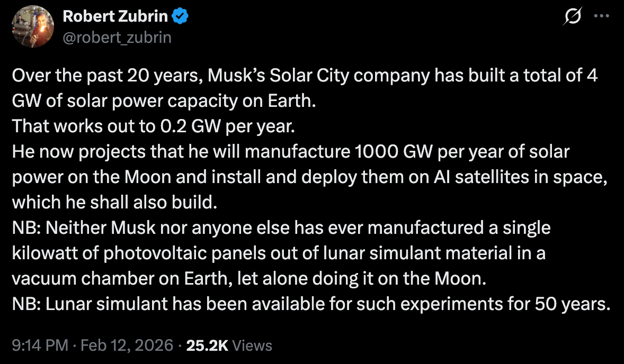Click the 9:14 PM timestamp
Image resolution: width=624 pixels, height=364 pixels.
click(x=40, y=345)
